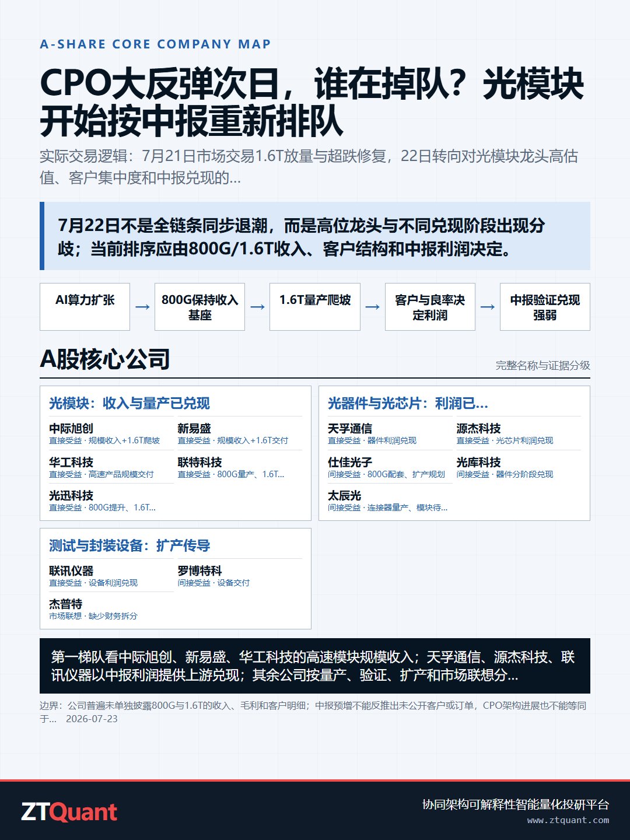Viewport: 630px width, 840px height.
Task: Click the ZTQuant logo in footer
Action: coord(69,812)
